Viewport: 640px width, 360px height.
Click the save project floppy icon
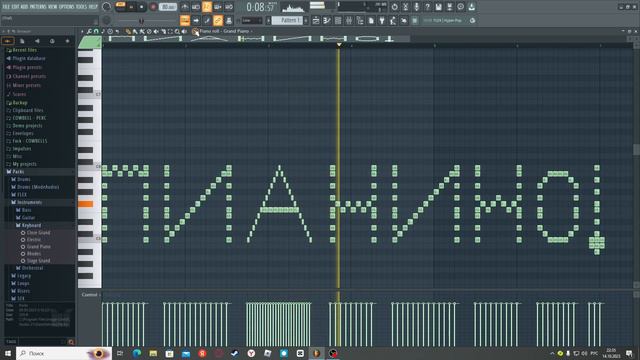point(438,7)
